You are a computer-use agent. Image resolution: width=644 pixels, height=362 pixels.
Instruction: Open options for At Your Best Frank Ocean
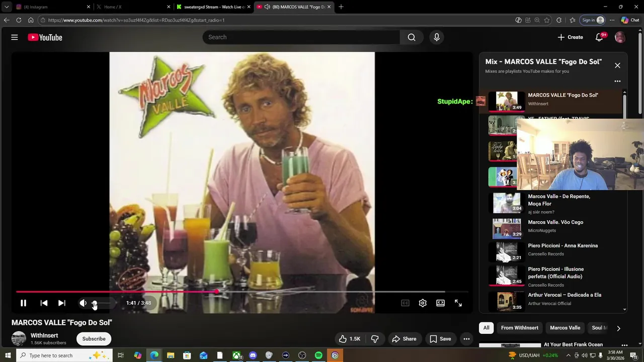(x=624, y=345)
